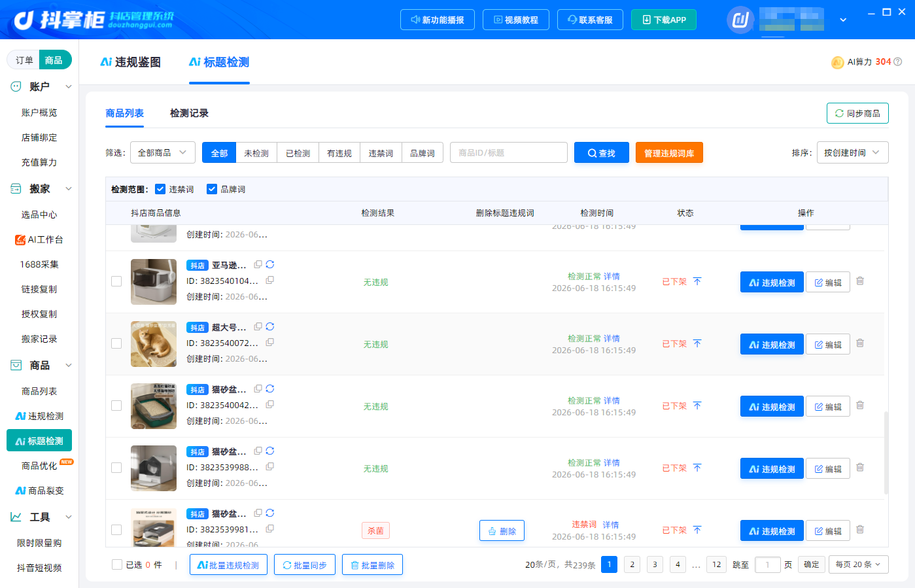
Task: Click the user avatar logo in the header
Action: click(740, 20)
